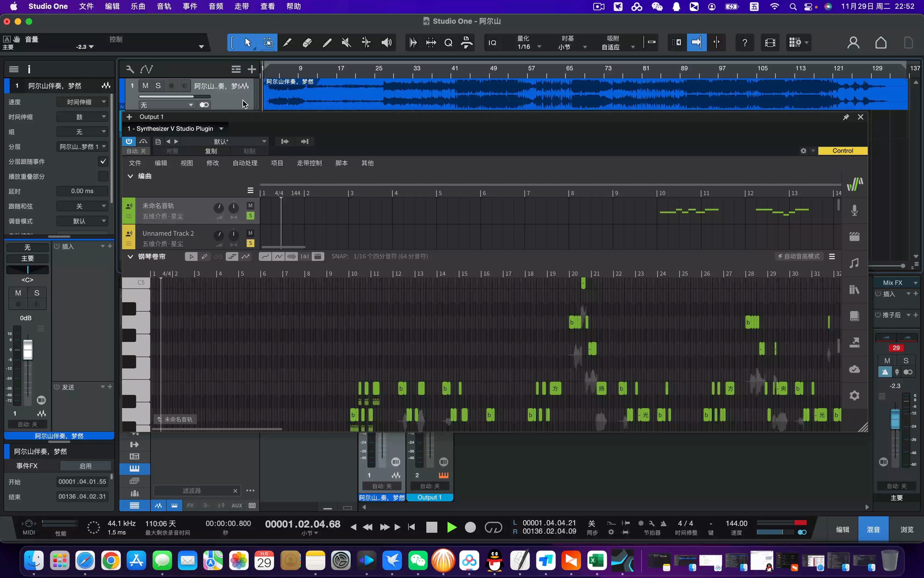Click 自动: 关 in plugin header
Viewport: 924px width, 578px height.
pos(136,151)
